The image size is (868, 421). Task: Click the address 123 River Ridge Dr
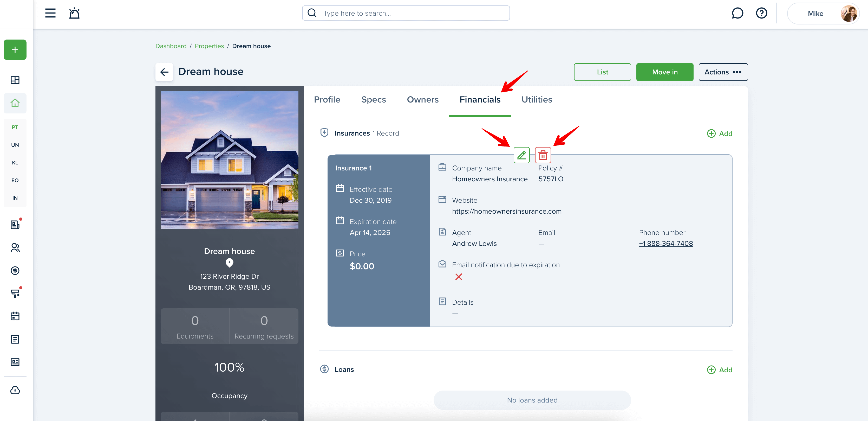pyautogui.click(x=230, y=276)
